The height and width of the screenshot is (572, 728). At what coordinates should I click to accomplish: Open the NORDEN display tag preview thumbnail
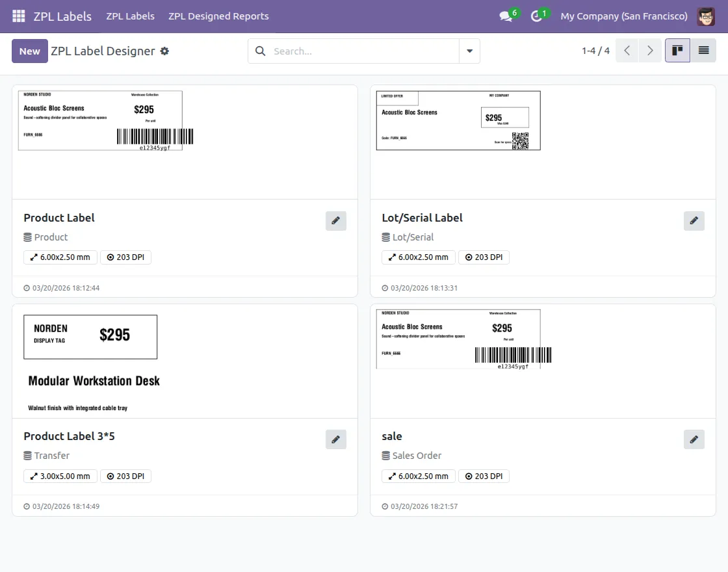[92, 363]
